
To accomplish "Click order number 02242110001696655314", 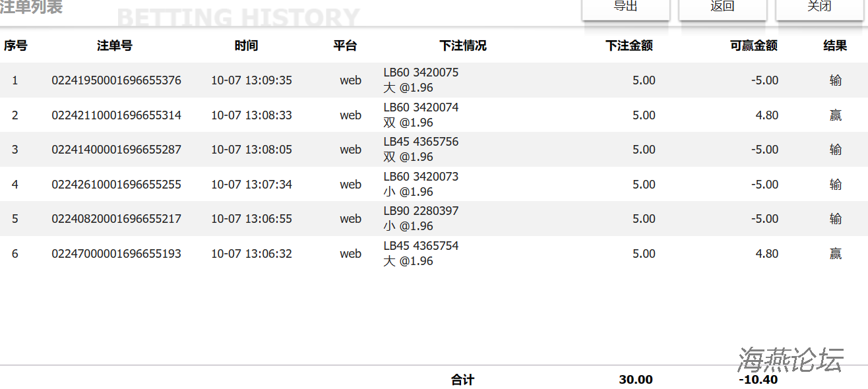I will click(x=116, y=115).
